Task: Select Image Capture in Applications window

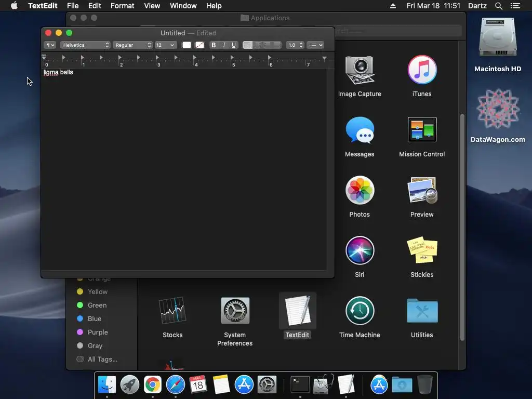Action: tap(360, 76)
